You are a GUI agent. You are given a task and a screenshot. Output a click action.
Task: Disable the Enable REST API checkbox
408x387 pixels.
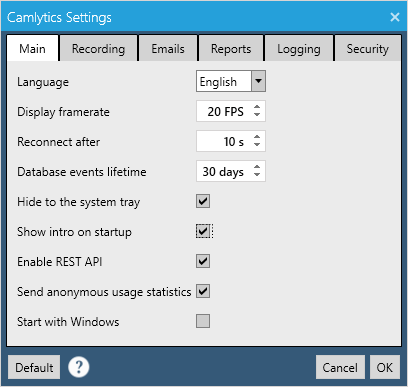[203, 261]
